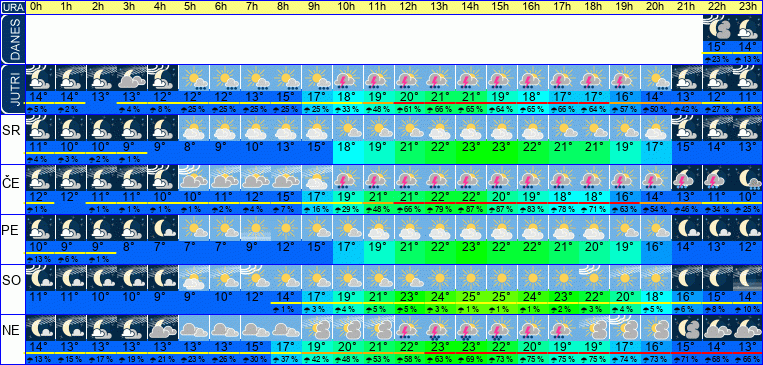Select the NE 5h overcast cloud icon
The image size is (763, 365).
(193, 328)
